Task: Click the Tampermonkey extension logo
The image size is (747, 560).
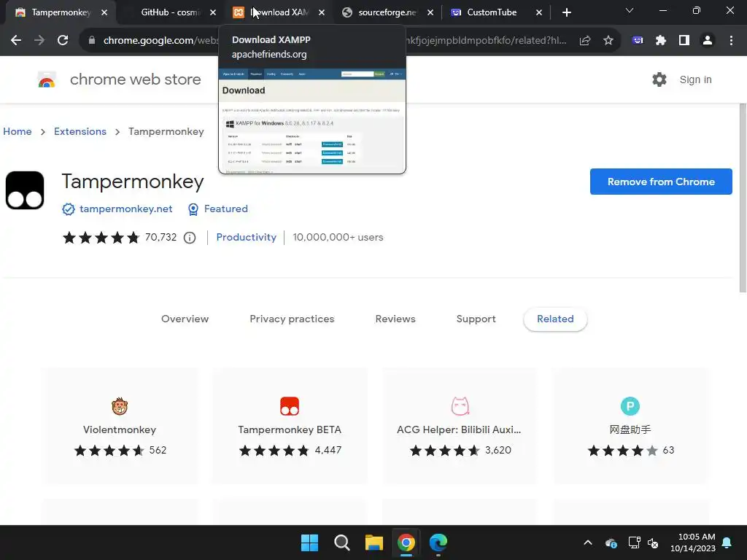Action: pos(25,190)
